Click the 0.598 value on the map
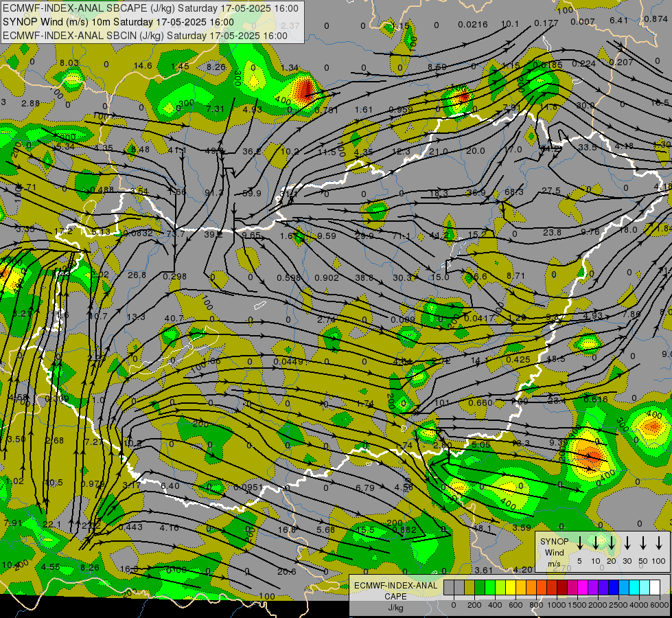The height and width of the screenshot is (618, 672). click(x=288, y=277)
